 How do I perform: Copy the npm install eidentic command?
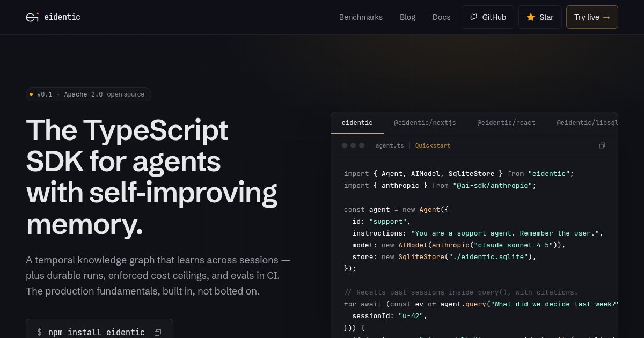(157, 333)
